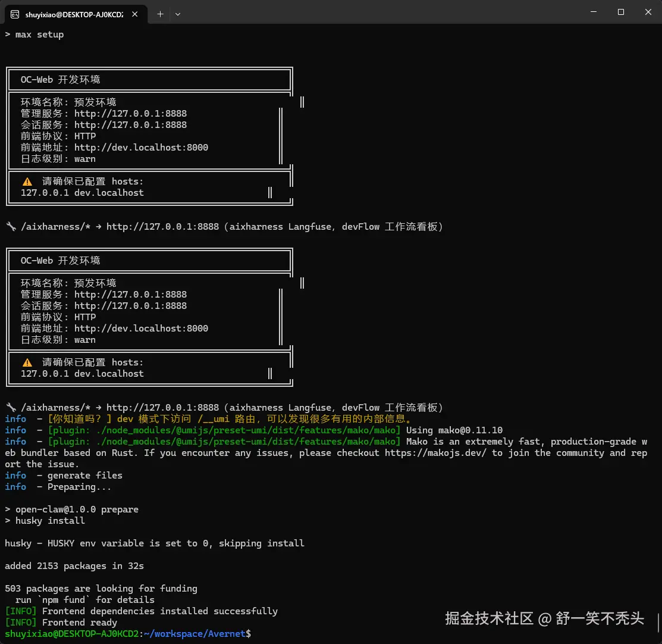Open the terminal profiles dropdown
The image size is (662, 644).
[178, 14]
